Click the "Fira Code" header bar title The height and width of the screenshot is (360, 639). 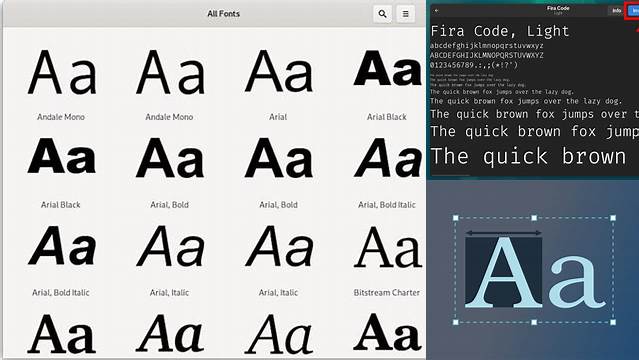coord(558,8)
